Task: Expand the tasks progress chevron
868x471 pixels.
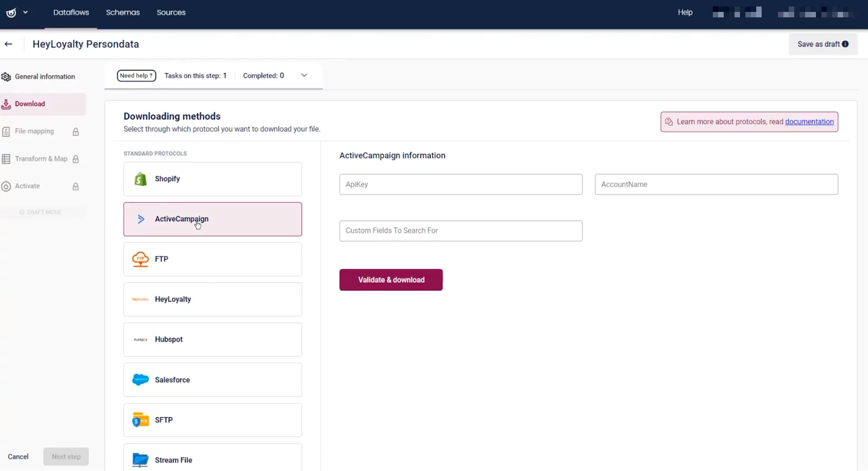Action: click(304, 75)
